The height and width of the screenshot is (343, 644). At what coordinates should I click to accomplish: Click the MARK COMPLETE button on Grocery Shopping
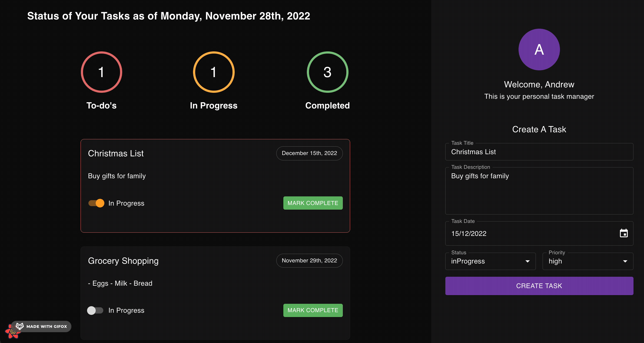pos(313,310)
